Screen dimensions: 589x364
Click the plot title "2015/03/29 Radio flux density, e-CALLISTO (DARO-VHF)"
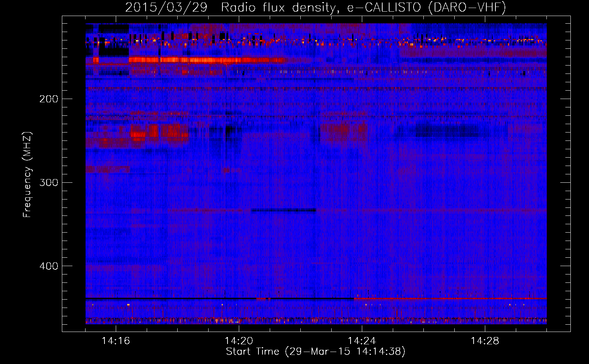click(x=316, y=7)
